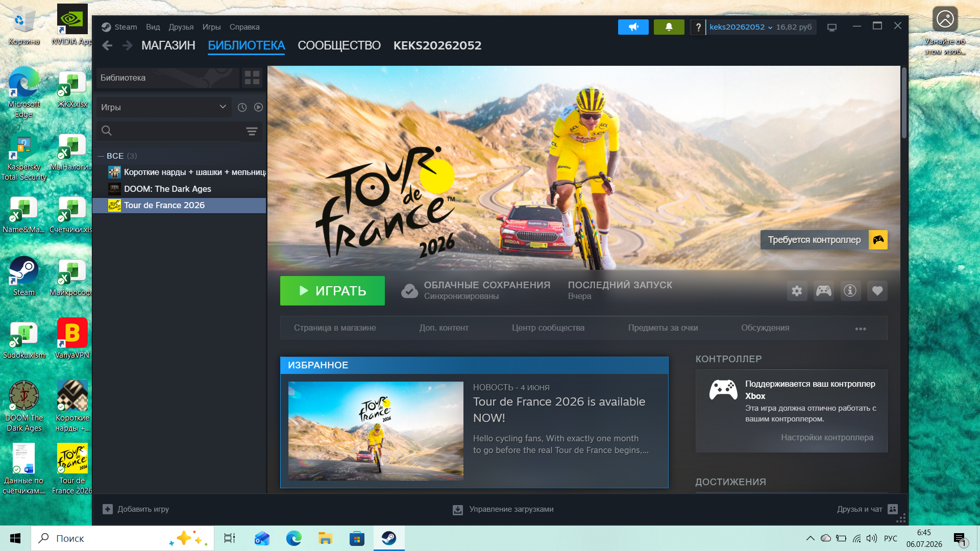980x551 pixels.
Task: Go back with the left arrow
Action: (107, 45)
